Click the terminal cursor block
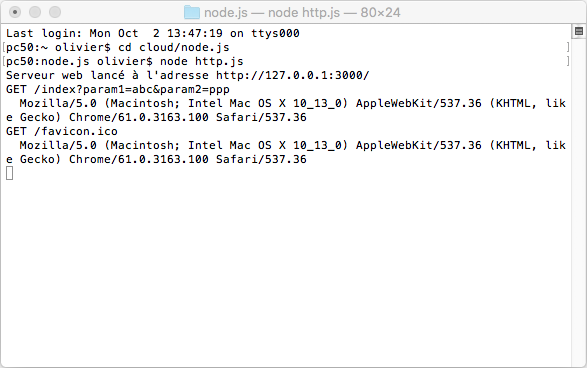 tap(9, 173)
